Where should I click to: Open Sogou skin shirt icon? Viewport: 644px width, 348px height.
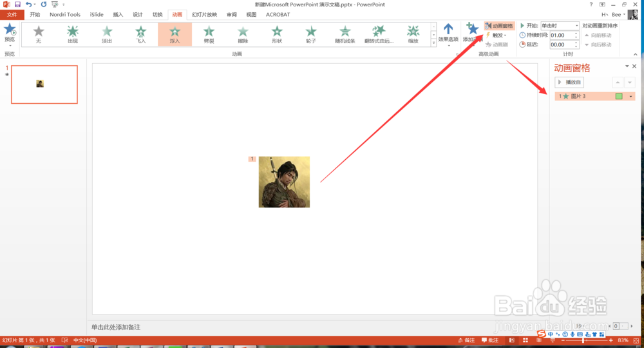coord(594,334)
